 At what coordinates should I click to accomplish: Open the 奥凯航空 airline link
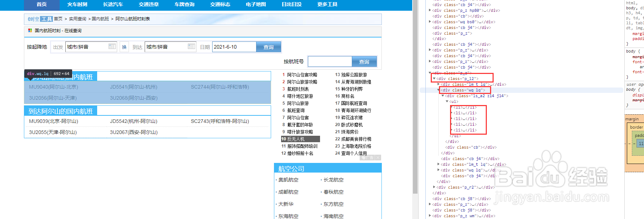[288, 180]
